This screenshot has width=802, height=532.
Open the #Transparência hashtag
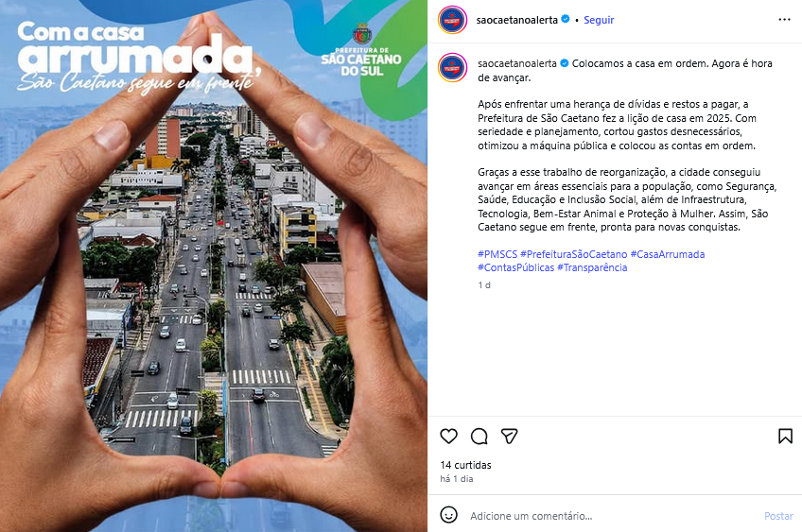592,267
